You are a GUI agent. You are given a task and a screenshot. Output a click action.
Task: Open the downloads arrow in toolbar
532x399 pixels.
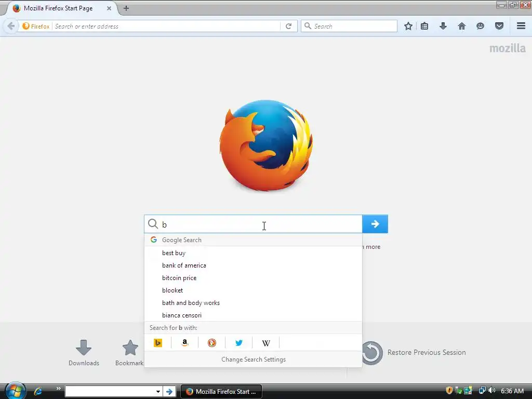click(x=443, y=26)
